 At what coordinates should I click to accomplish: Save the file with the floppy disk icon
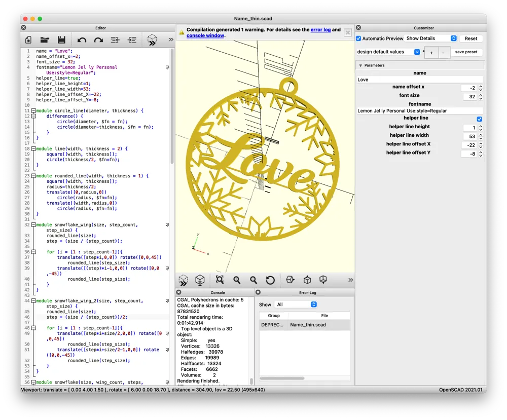point(61,40)
